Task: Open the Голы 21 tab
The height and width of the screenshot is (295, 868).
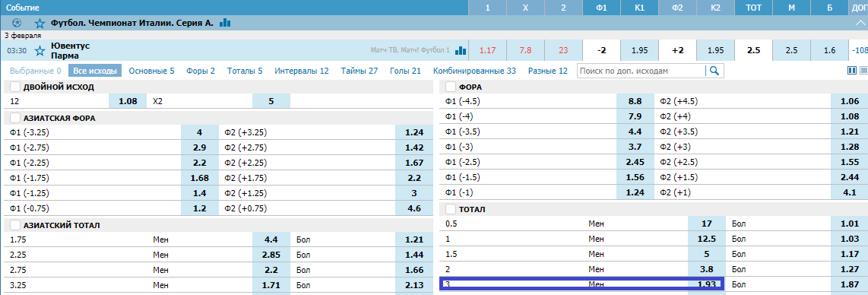Action: click(405, 71)
